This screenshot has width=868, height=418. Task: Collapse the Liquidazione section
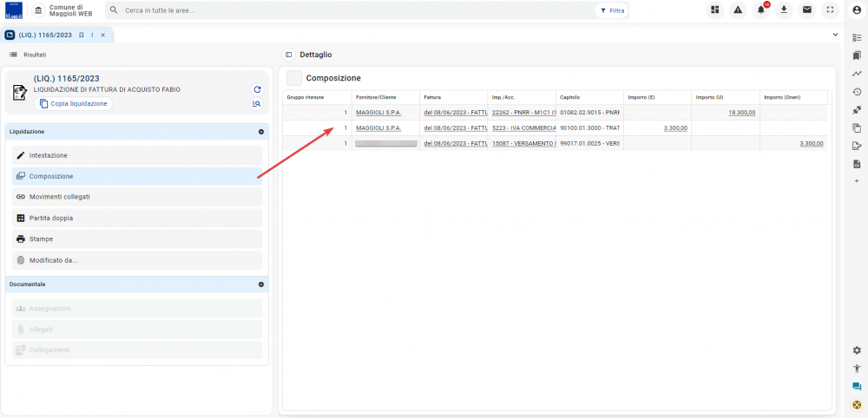coord(260,132)
